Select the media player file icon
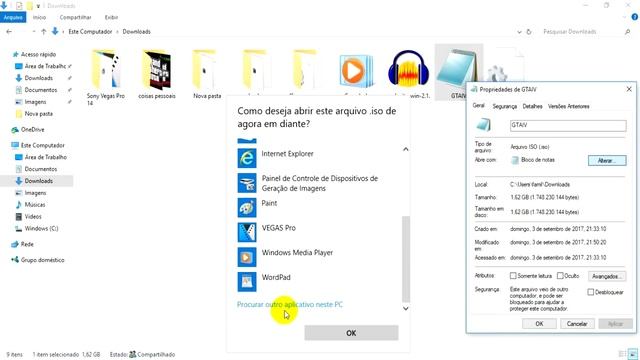Screen dimensions: 640x360 (356, 71)
